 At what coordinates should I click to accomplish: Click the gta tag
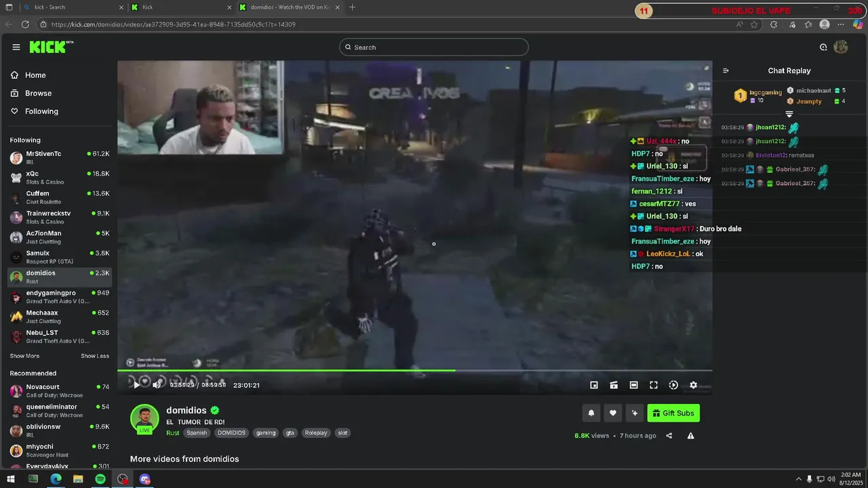(290, 432)
